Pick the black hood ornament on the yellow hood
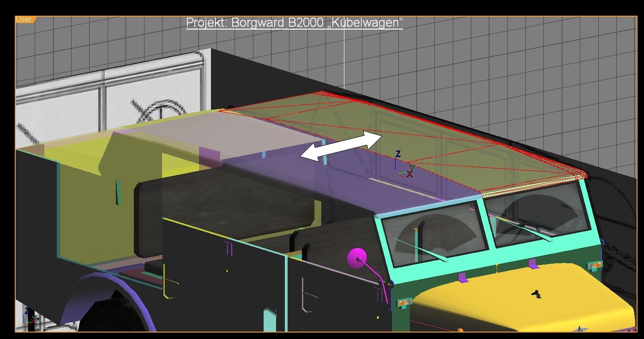Viewport: 644px width, 339px height. tap(536, 293)
